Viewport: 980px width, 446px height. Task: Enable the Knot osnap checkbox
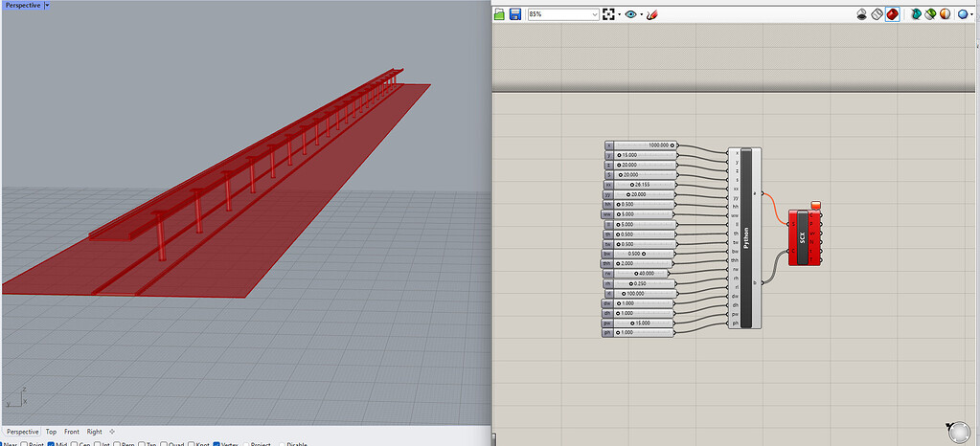191,445
